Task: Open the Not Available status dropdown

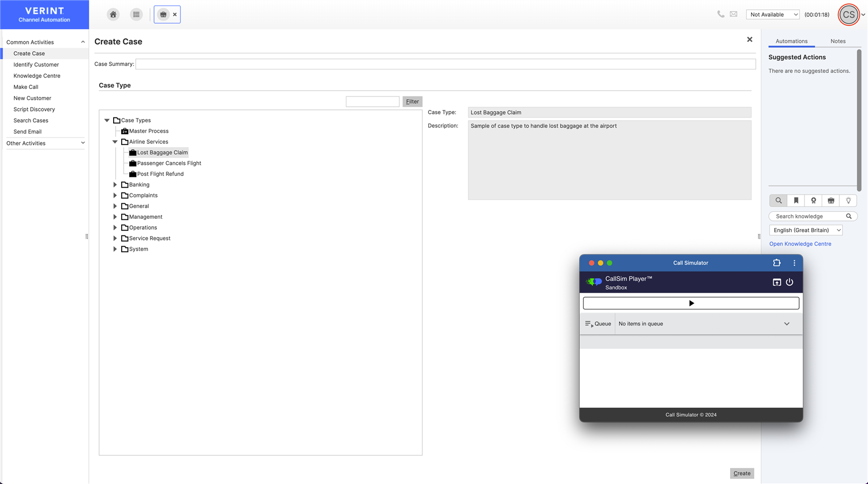Action: click(773, 15)
